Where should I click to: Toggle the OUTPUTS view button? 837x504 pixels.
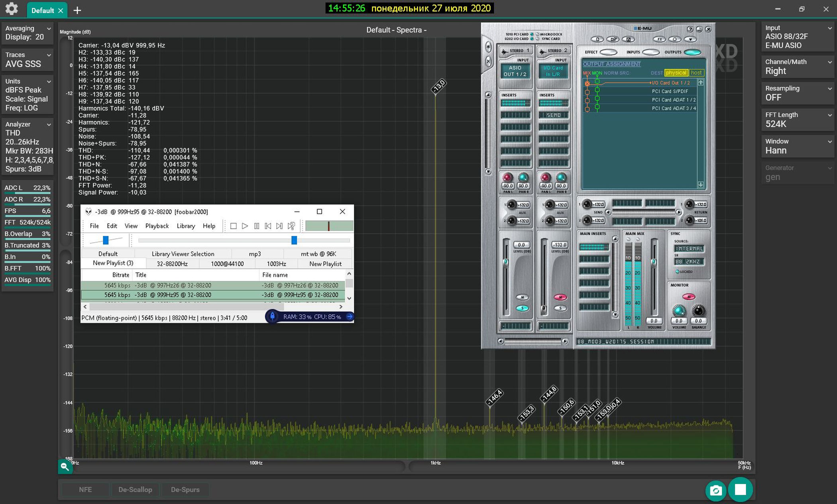click(692, 52)
